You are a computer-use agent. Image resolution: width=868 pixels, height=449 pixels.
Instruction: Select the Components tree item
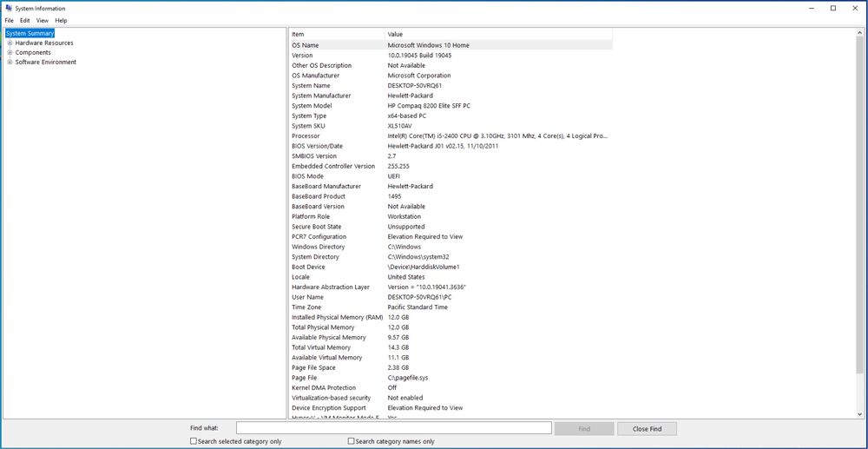(x=33, y=53)
